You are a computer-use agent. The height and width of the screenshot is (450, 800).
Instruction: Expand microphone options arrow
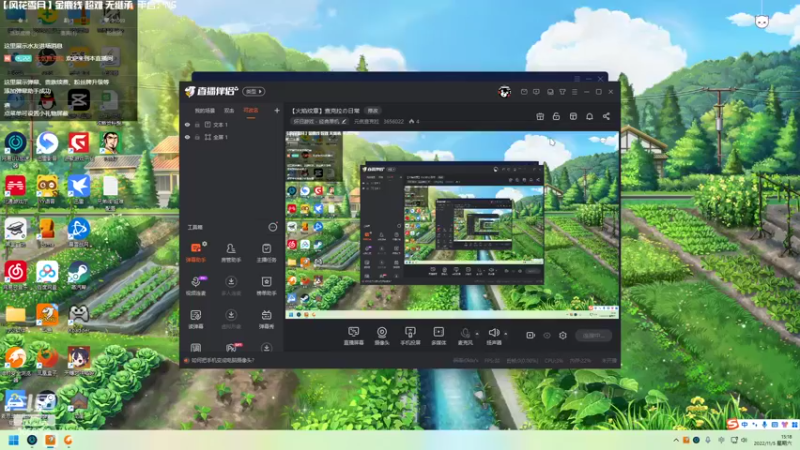pyautogui.click(x=477, y=334)
